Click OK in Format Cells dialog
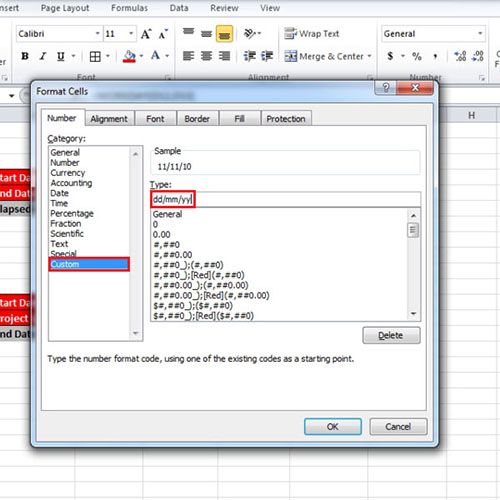The image size is (500, 500). (x=333, y=427)
